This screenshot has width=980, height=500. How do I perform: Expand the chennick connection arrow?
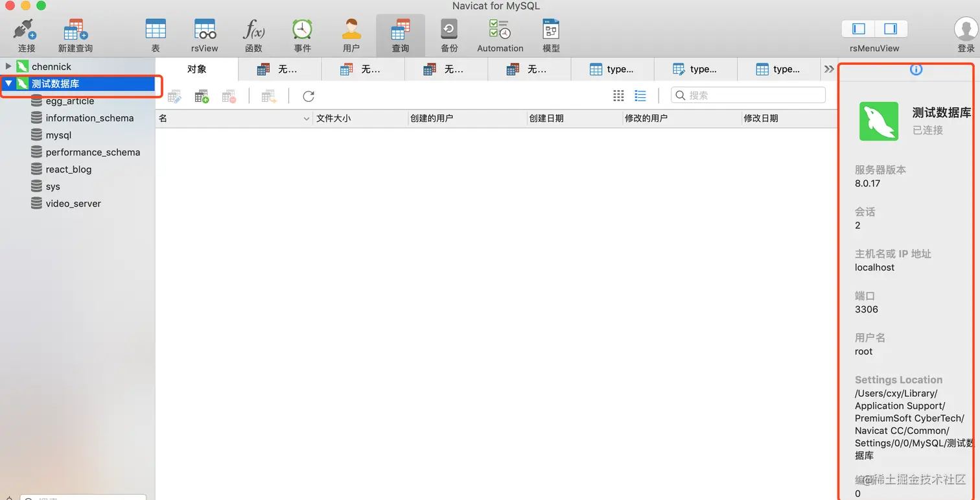[8, 66]
